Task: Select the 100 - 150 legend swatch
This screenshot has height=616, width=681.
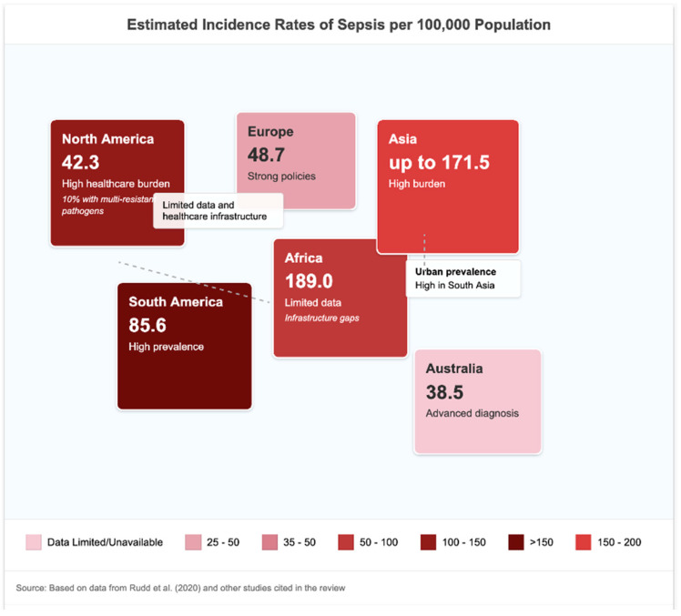Action: tap(429, 542)
